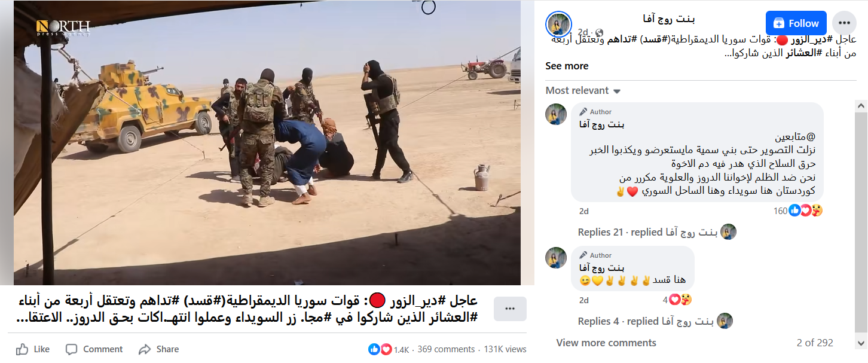Click the Share arrow icon
The width and height of the screenshot is (868, 363).
145,349
